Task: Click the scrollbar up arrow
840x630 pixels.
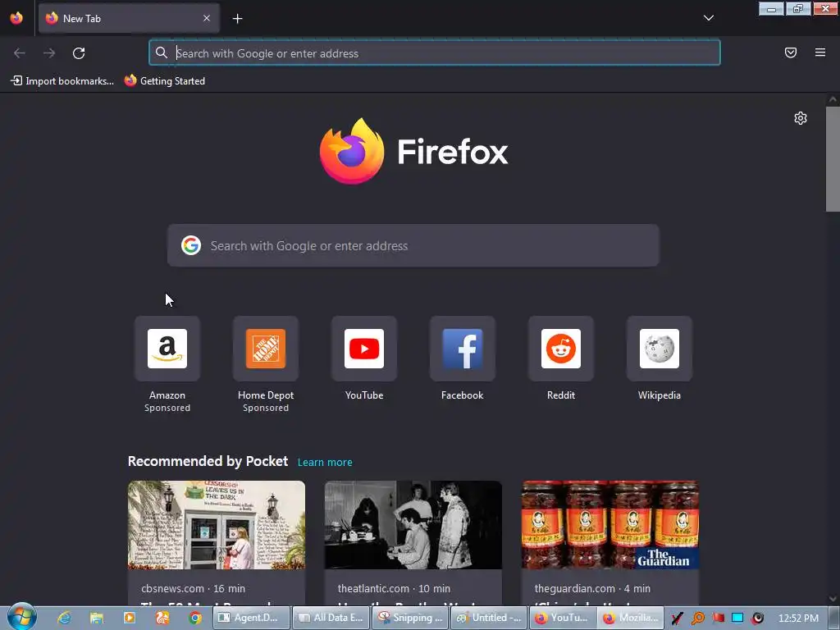Action: point(833,99)
